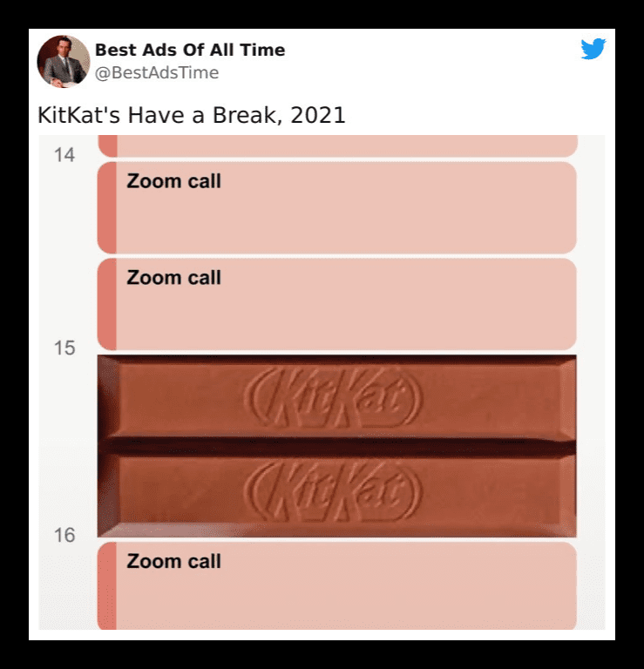Open the Best Ads profile avatar
This screenshot has height=669, width=644.
pos(64,62)
